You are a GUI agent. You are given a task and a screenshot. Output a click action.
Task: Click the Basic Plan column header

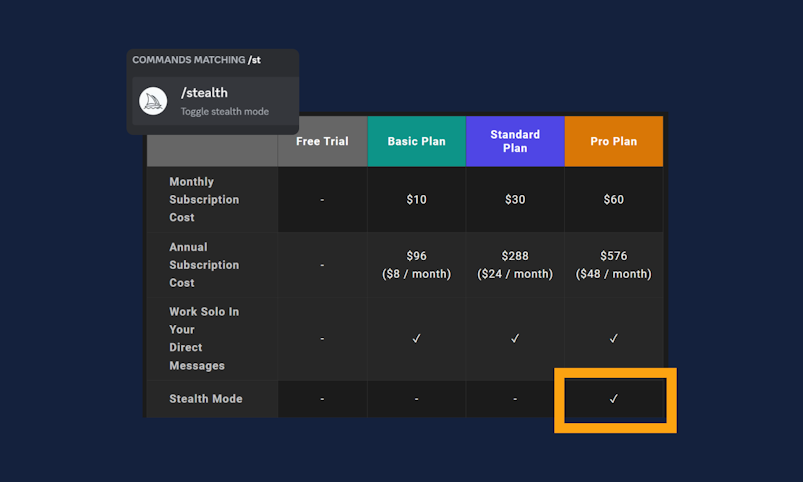(416, 141)
